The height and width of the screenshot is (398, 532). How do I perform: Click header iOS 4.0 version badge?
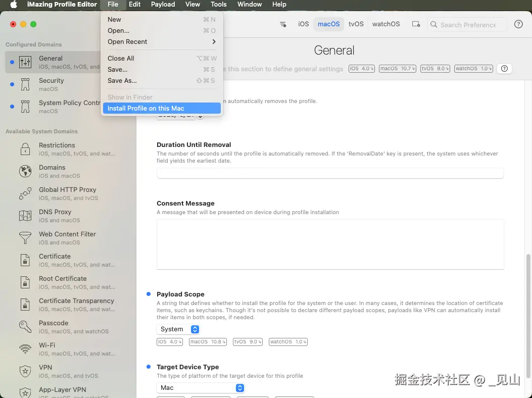pyautogui.click(x=361, y=69)
